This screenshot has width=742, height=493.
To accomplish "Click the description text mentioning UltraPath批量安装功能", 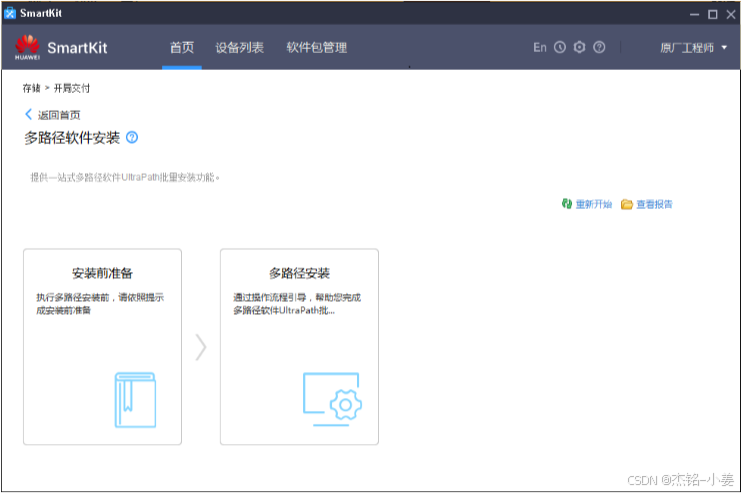I will click(x=125, y=177).
